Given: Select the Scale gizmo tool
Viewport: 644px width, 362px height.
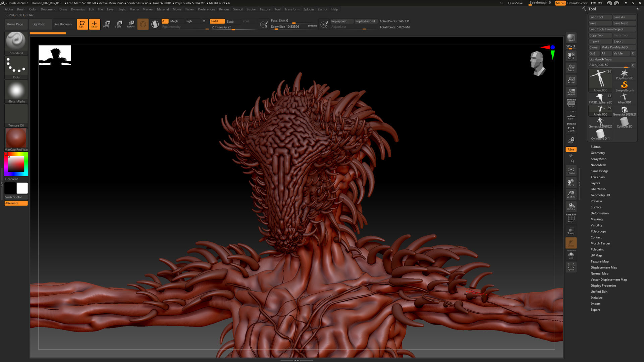Looking at the screenshot, I should pos(118,24).
